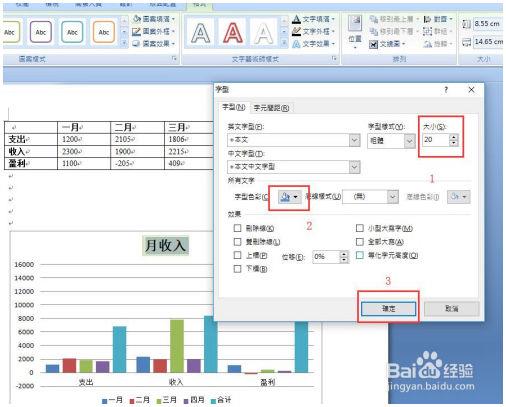
Task: Open 圖案填滿 shape fill icon in ribbon
Action: pyautogui.click(x=136, y=19)
